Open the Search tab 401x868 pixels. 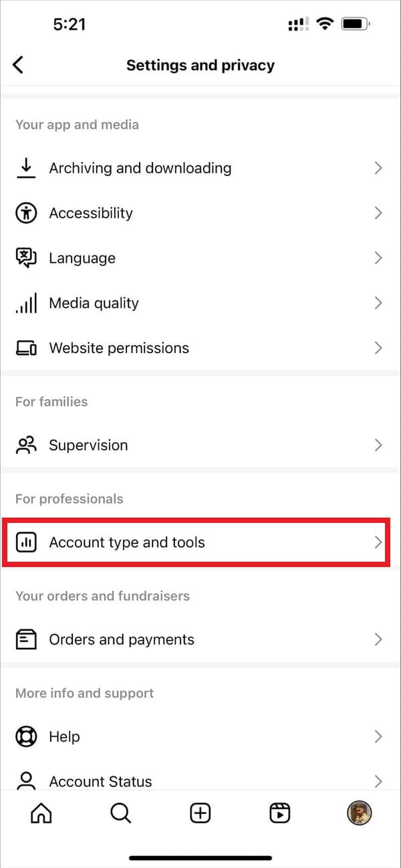120,813
